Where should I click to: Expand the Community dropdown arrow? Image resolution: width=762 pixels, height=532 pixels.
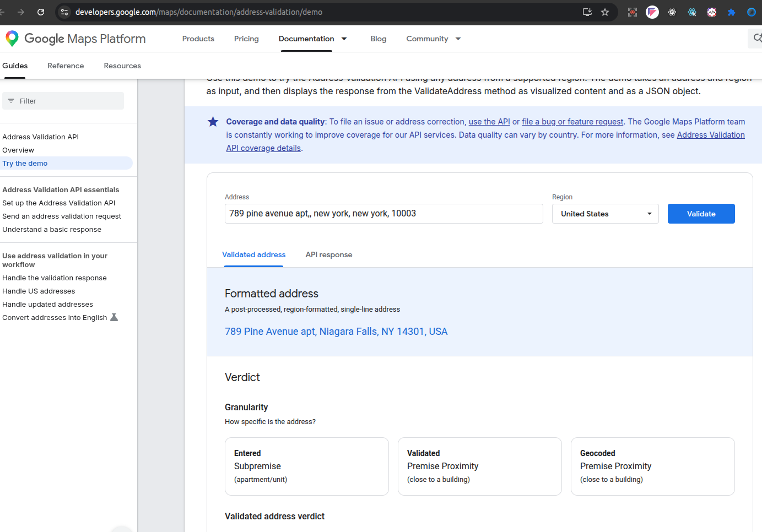458,39
